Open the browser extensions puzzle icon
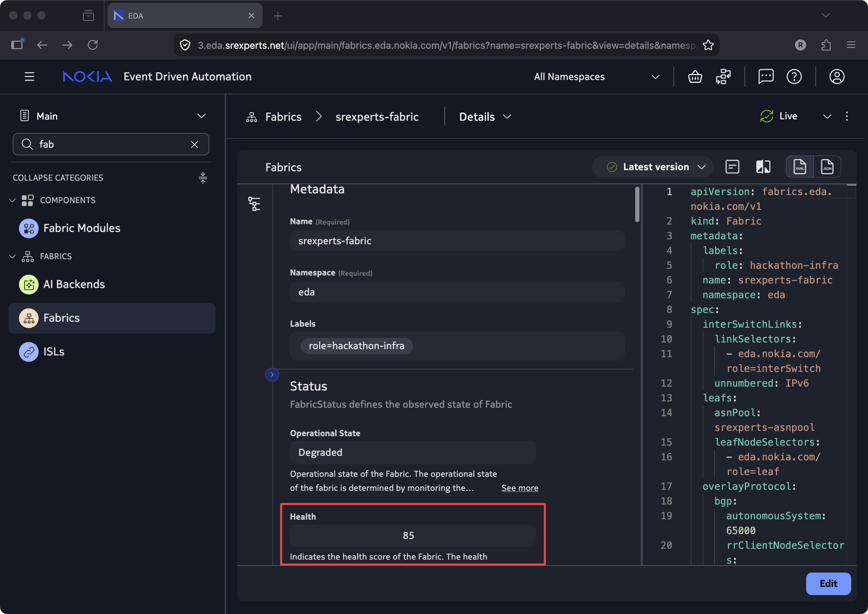868x614 pixels. tap(826, 45)
